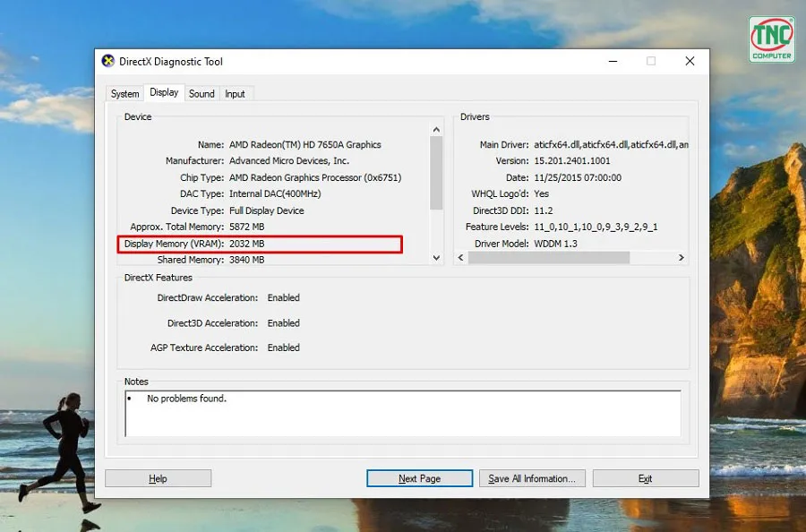
Task: Click Drivers panel scroll left arrow
Action: tap(461, 258)
